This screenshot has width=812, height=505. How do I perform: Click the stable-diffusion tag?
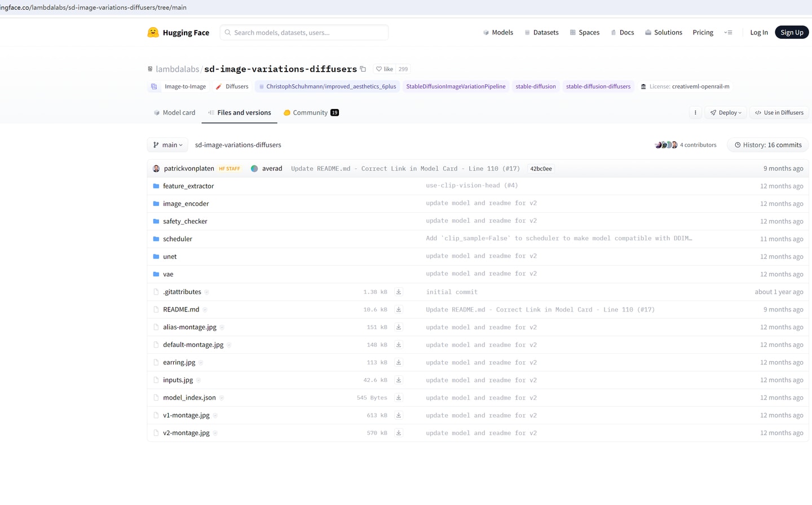(x=536, y=87)
